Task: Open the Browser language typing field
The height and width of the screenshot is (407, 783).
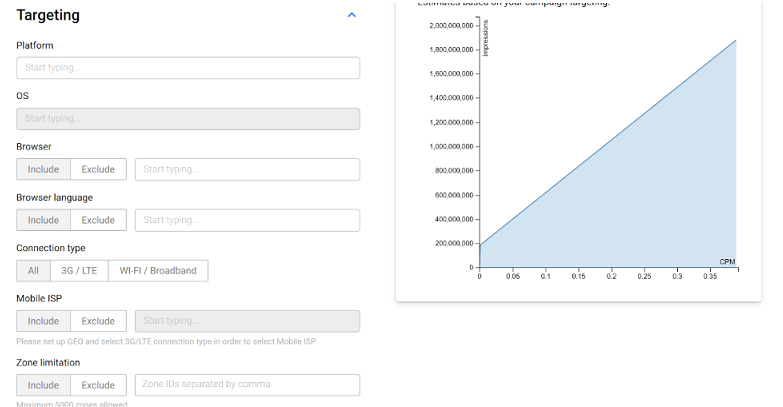Action: point(247,220)
